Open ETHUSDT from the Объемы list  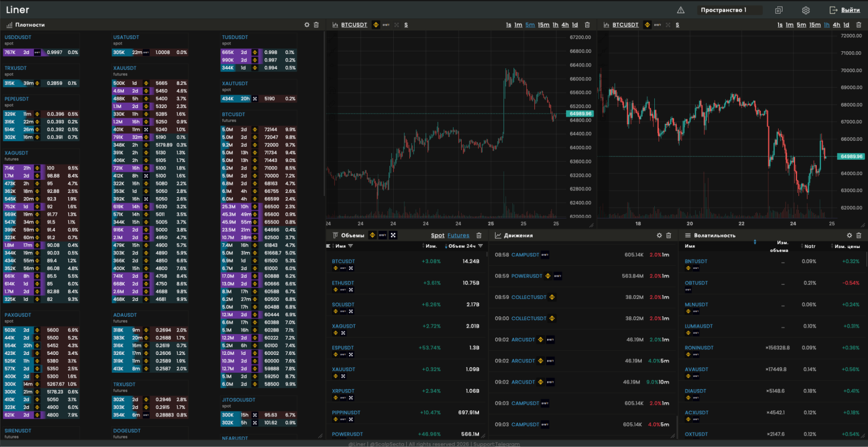[x=343, y=283]
